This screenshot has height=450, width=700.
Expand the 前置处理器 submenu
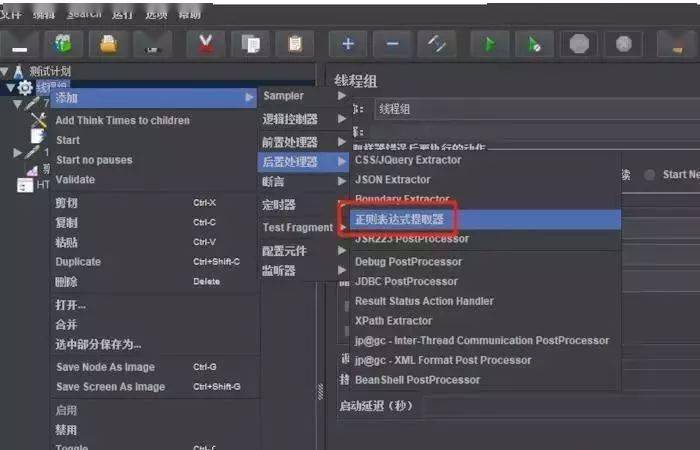tap(304, 142)
